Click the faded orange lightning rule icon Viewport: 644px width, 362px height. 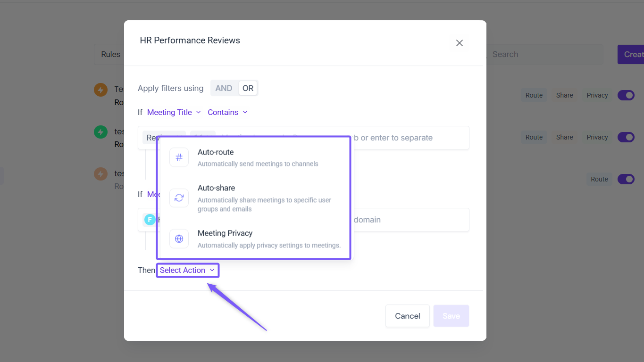(x=100, y=174)
